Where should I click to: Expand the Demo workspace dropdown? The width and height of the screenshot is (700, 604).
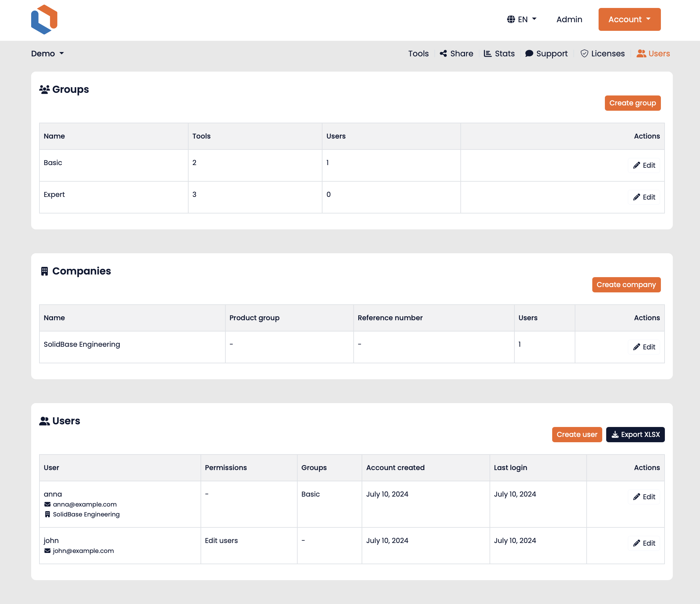[x=47, y=53]
